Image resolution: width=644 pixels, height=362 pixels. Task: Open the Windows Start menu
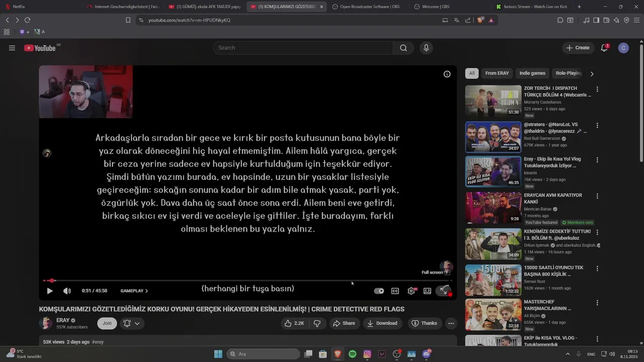tap(218, 354)
